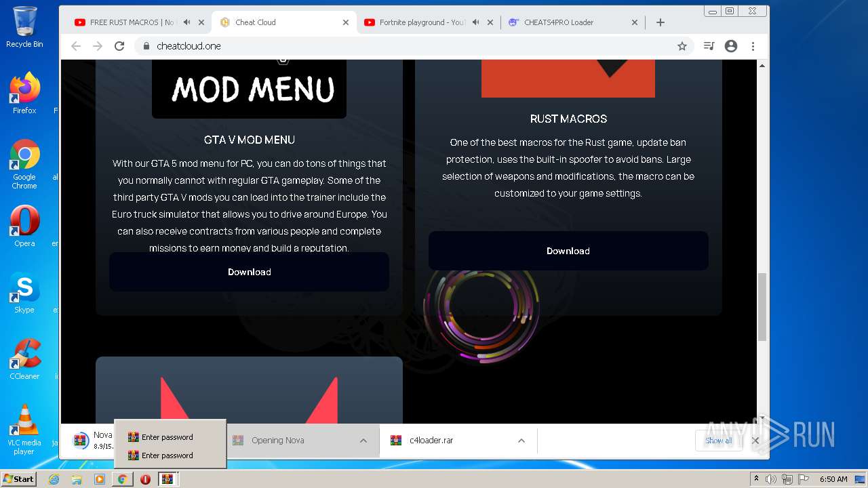
Task: Open Firefox desktop shortcut
Action: point(24,93)
